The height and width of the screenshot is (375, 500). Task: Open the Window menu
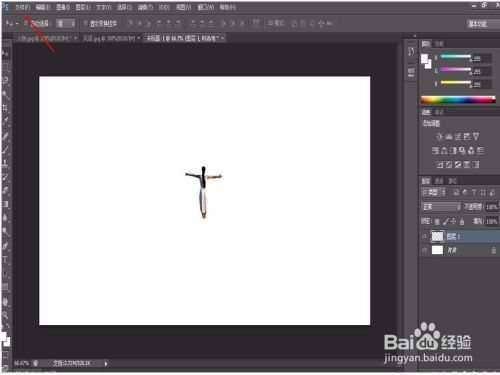tap(206, 7)
